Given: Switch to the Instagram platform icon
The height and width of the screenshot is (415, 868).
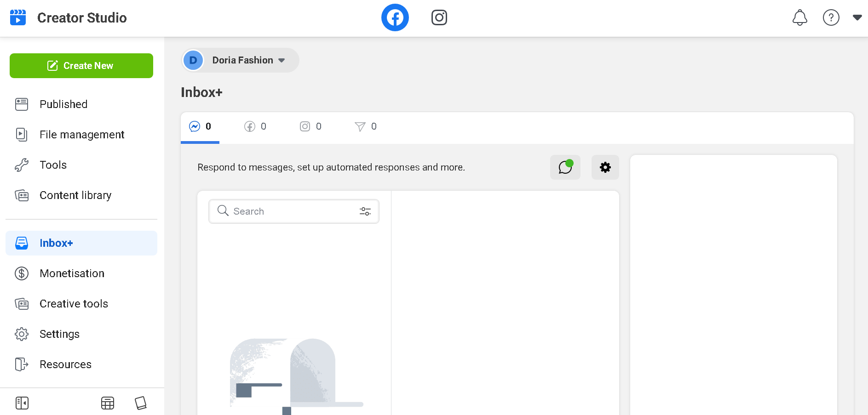Looking at the screenshot, I should point(439,17).
